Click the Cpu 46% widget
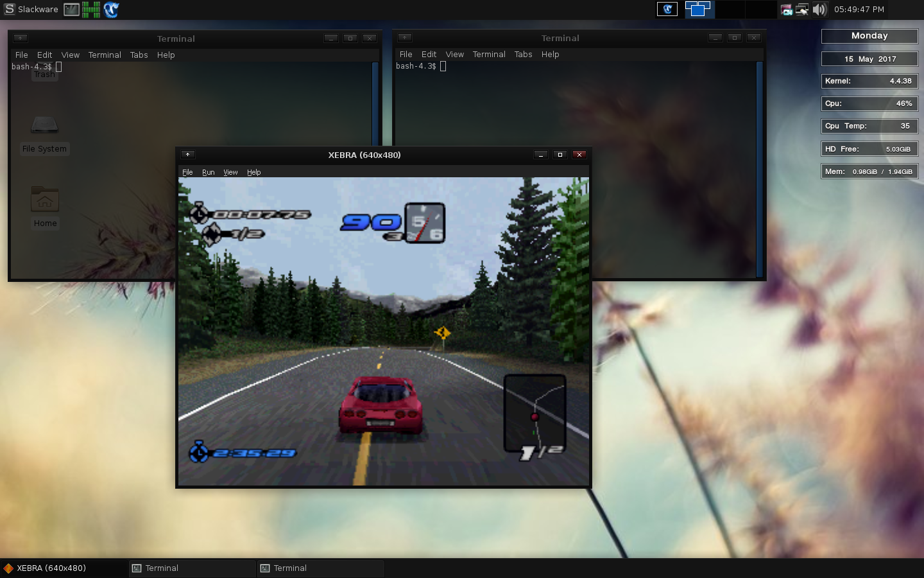 (869, 103)
